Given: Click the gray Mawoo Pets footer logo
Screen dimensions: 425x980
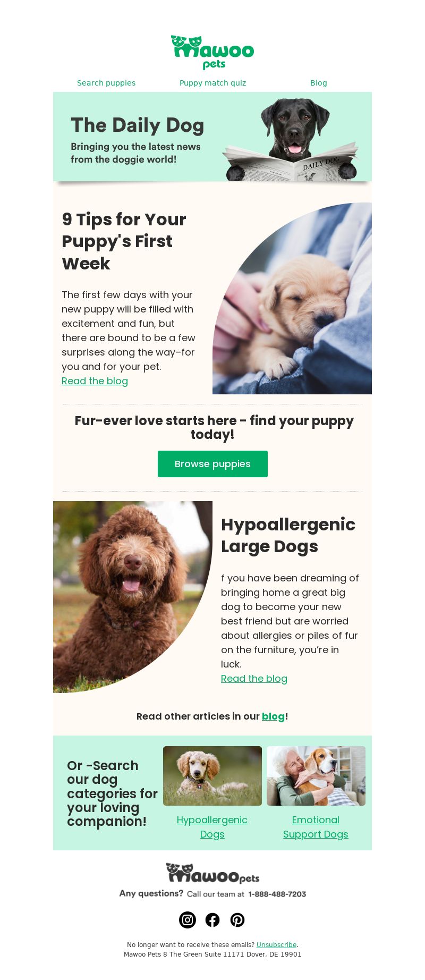Looking at the screenshot, I should point(212,873).
